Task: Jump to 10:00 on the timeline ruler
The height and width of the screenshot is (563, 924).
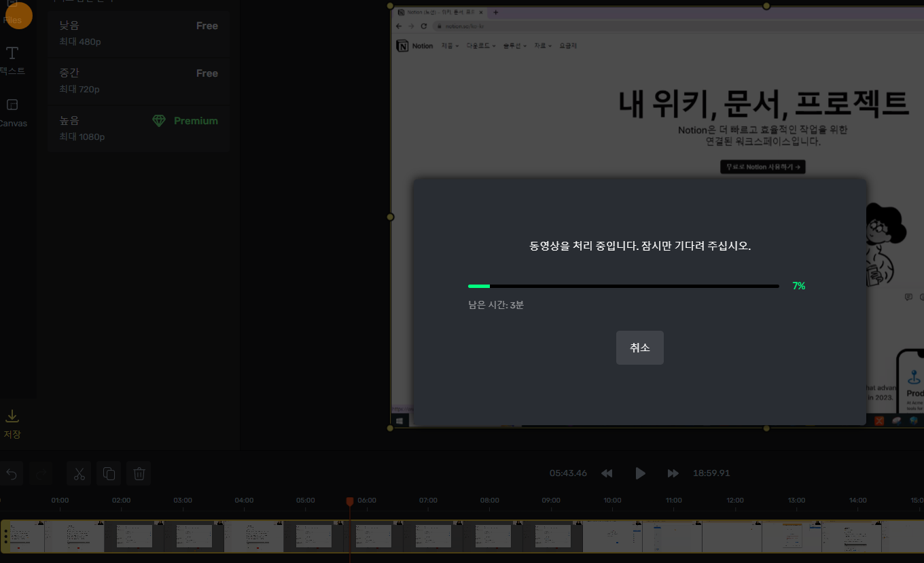Action: point(612,501)
